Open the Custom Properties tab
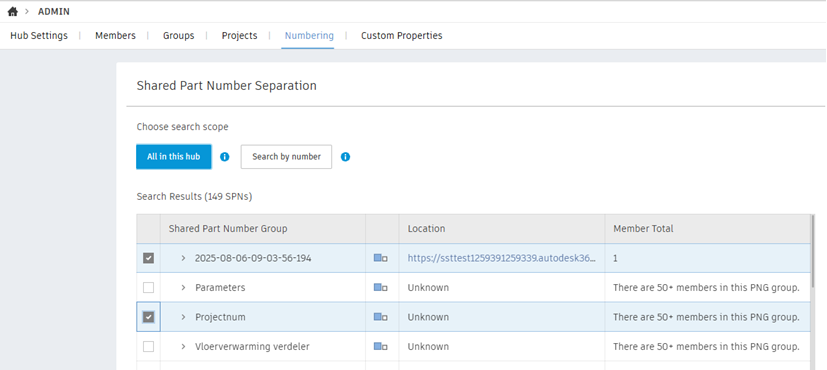The height and width of the screenshot is (370, 827). point(402,36)
